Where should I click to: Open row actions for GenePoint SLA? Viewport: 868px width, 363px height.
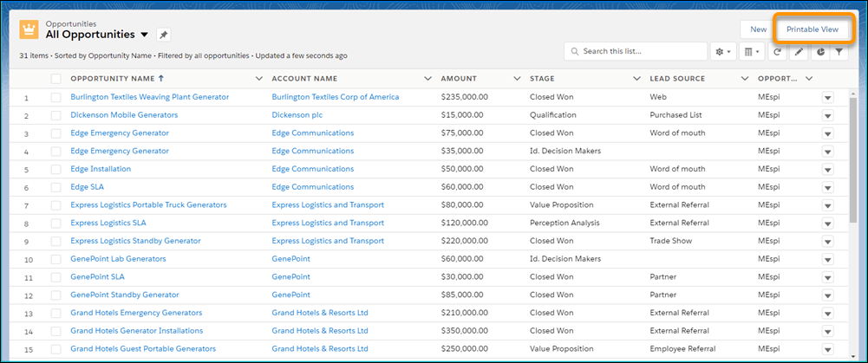[x=827, y=277]
